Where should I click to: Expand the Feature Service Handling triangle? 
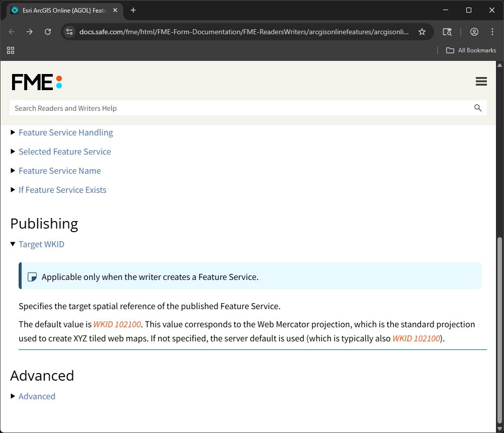[13, 132]
